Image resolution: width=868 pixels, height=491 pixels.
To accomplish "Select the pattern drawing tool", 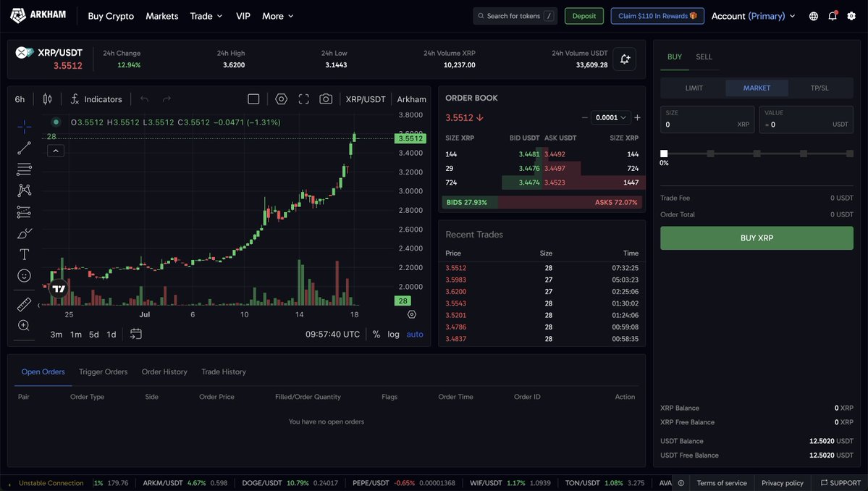I will (x=24, y=190).
